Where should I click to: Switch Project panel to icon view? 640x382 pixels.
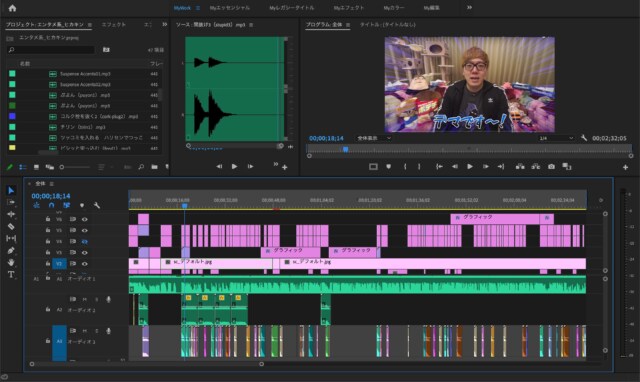pyautogui.click(x=36, y=167)
